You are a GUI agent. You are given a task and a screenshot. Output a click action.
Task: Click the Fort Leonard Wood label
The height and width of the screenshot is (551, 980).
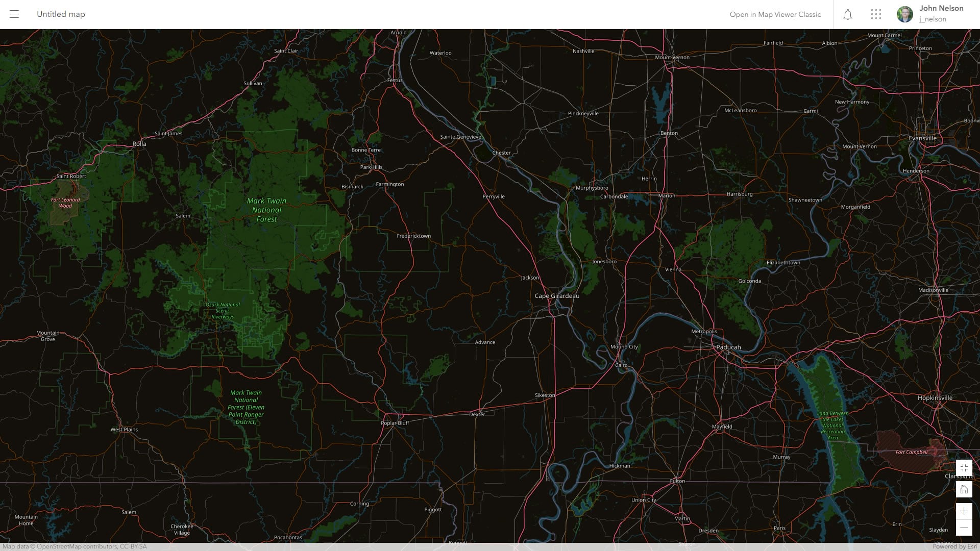click(x=65, y=203)
